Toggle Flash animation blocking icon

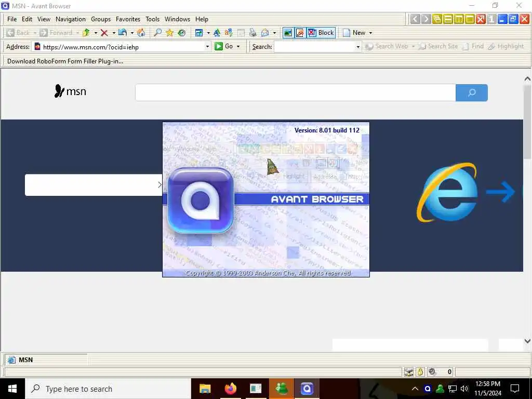[300, 33]
